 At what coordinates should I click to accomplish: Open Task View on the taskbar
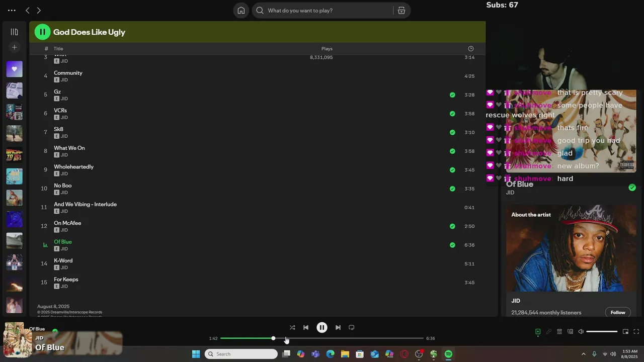click(286, 354)
